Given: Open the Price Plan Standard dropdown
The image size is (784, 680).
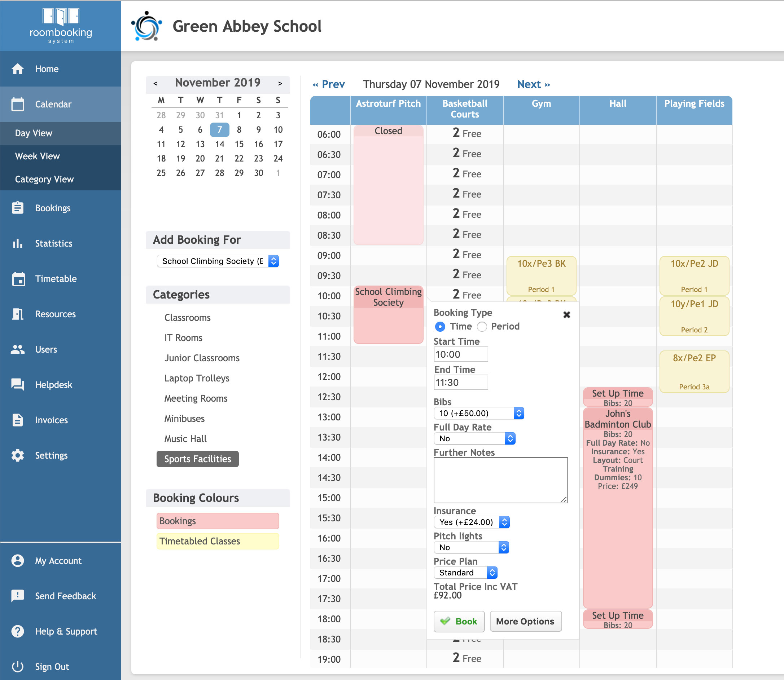Looking at the screenshot, I should coord(465,573).
